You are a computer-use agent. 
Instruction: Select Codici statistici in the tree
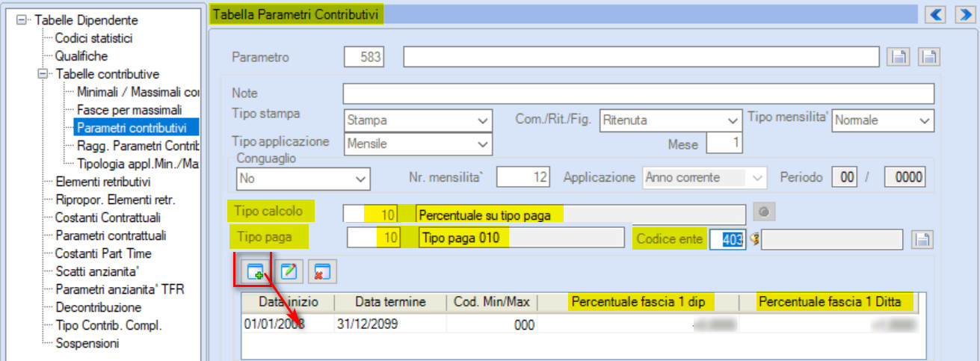pos(93,38)
